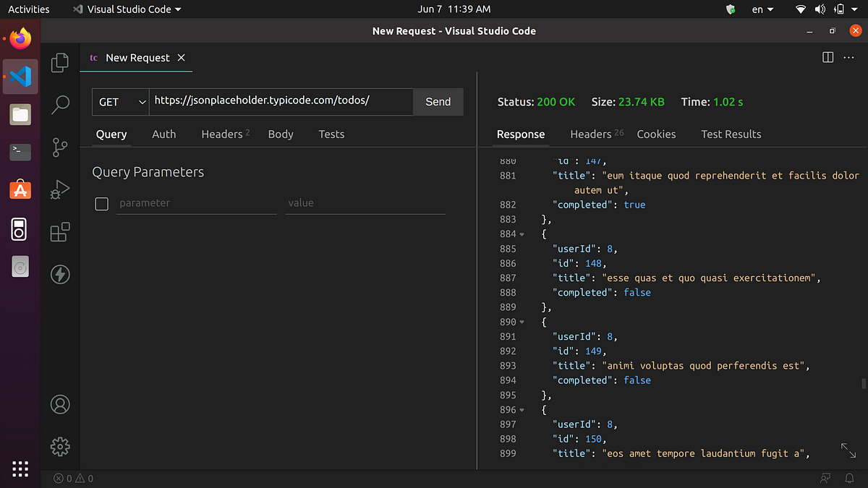Open the Accounts icon in activity bar
Screen dimensions: 868x488
tap(60, 404)
